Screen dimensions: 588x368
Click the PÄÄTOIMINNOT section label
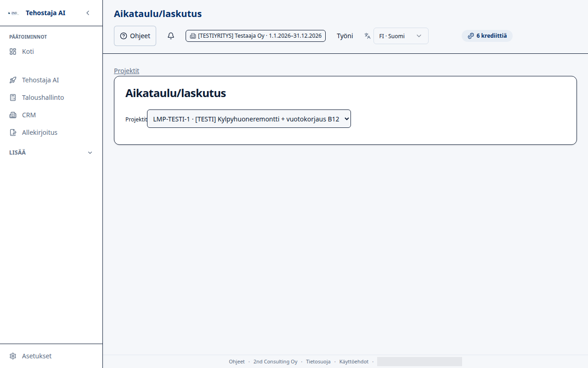tap(28, 37)
